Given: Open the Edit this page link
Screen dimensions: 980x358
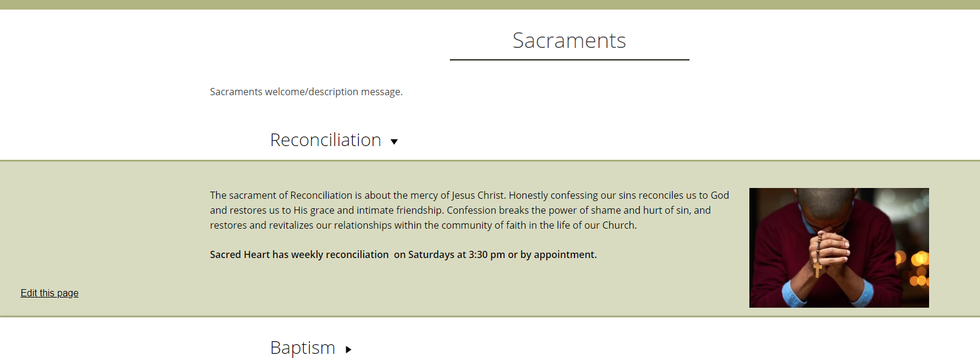Looking at the screenshot, I should pos(50,293).
